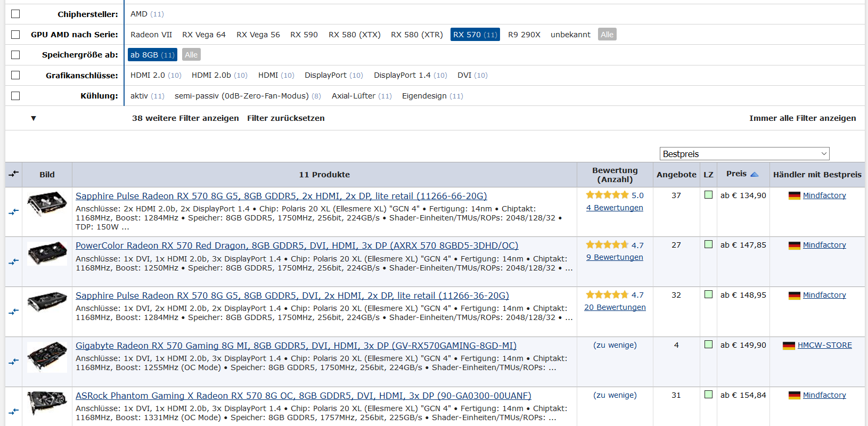Toggle LZ checkbox for PowerColor Red Dragon
The height and width of the screenshot is (426, 868).
[708, 244]
